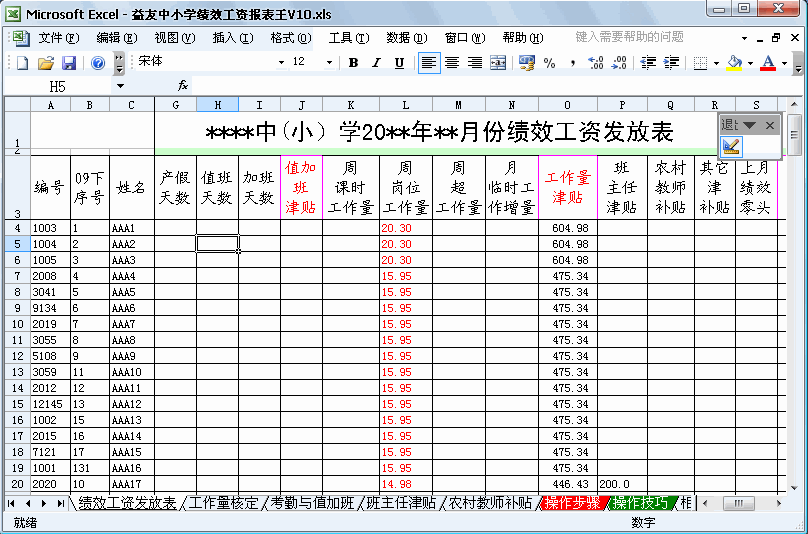Save the workbook with the floppy icon
The height and width of the screenshot is (534, 808).
[69, 63]
